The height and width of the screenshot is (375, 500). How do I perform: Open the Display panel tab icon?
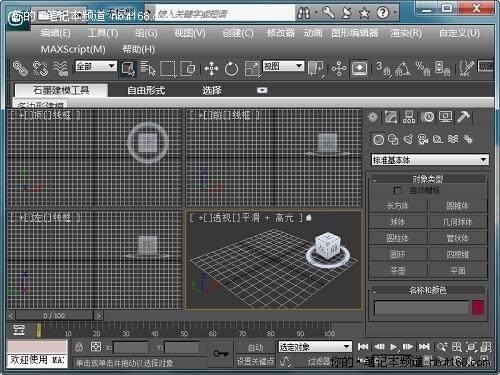pyautogui.click(x=445, y=117)
